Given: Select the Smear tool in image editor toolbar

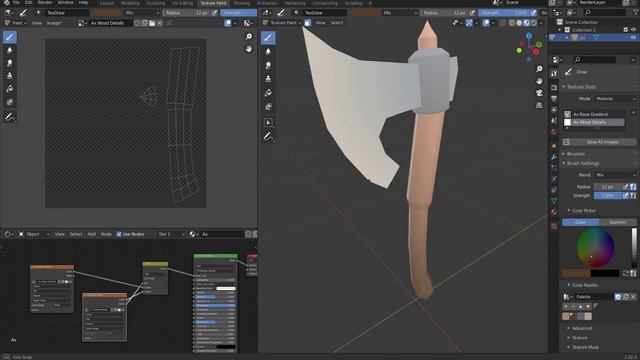Looking at the screenshot, I should 10,63.
